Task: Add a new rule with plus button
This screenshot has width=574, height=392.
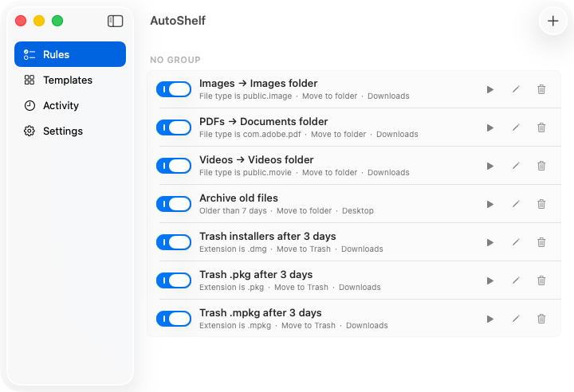Action: 552,21
